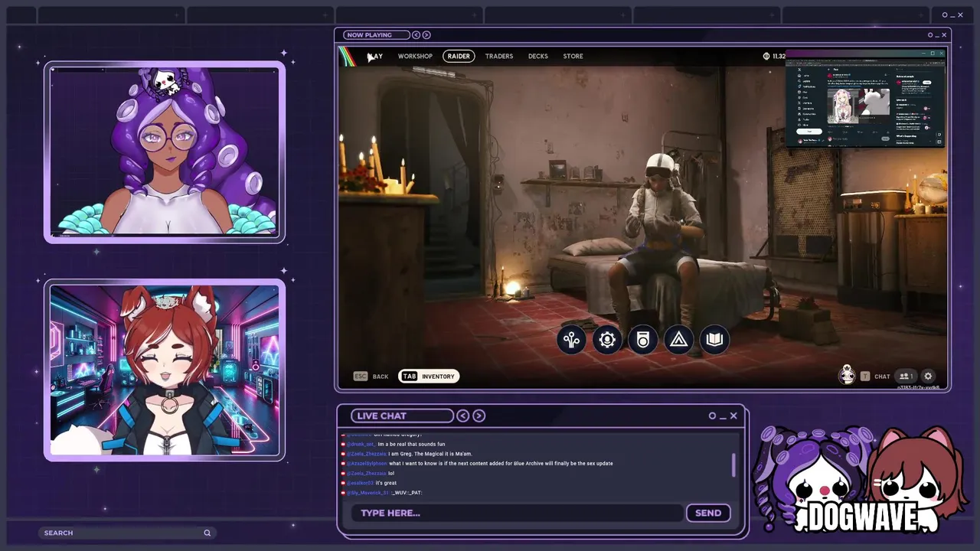The height and width of the screenshot is (551, 980).
Task: Click the Send button in Live Chat
Action: pyautogui.click(x=708, y=513)
